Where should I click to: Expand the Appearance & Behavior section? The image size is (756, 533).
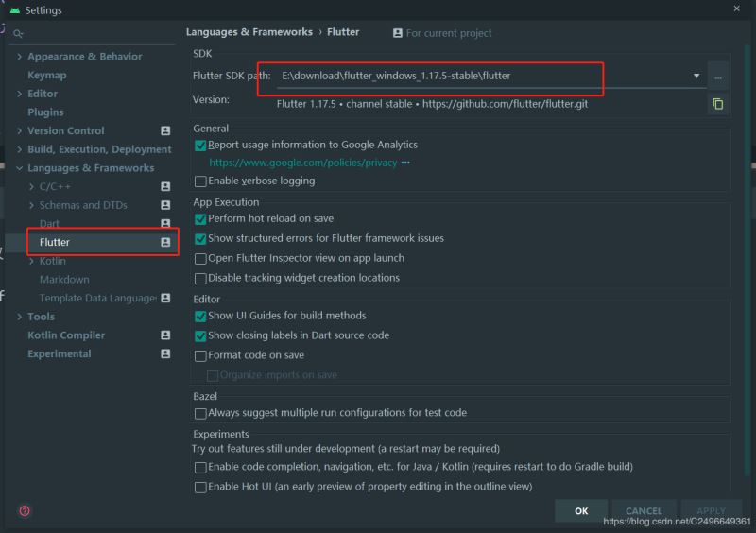[20, 57]
